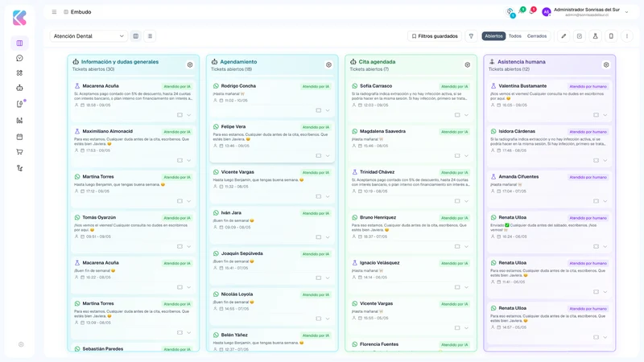
Task: Open the analytics chart icon in sidebar
Action: tap(19, 121)
